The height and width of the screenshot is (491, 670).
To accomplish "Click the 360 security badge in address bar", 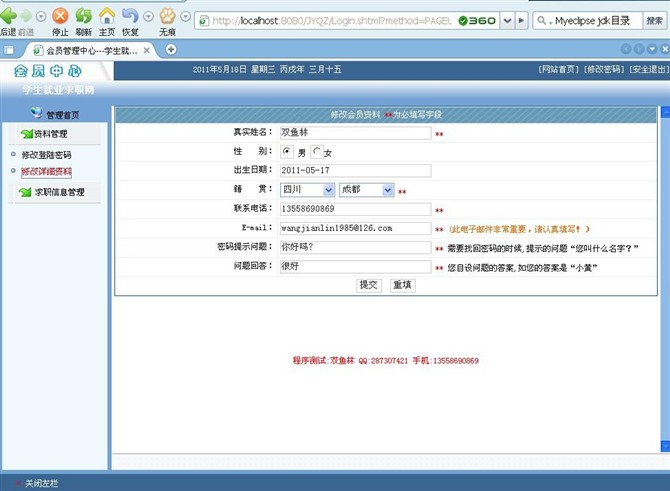I will (x=477, y=21).
